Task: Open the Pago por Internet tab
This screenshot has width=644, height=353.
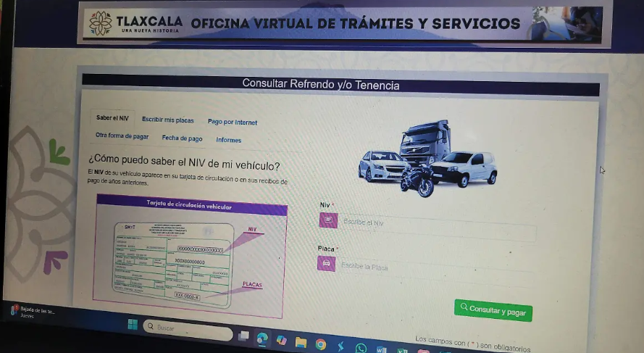Action: tap(233, 122)
